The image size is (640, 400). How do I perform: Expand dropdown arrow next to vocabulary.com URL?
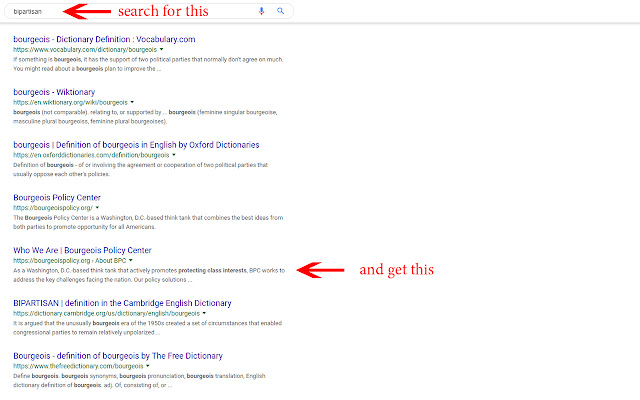[162, 49]
